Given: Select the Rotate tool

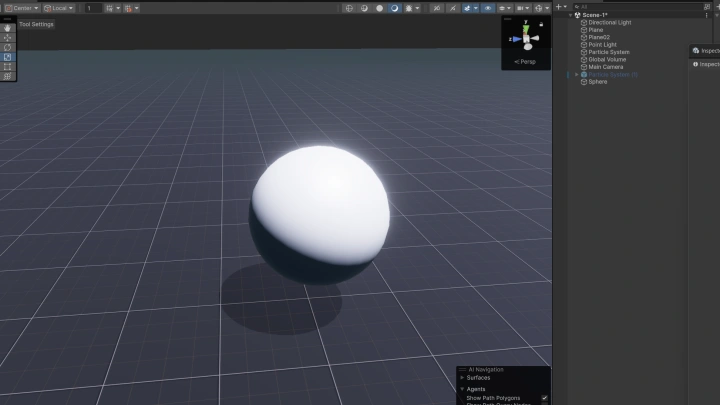Looking at the screenshot, I should click(7, 47).
